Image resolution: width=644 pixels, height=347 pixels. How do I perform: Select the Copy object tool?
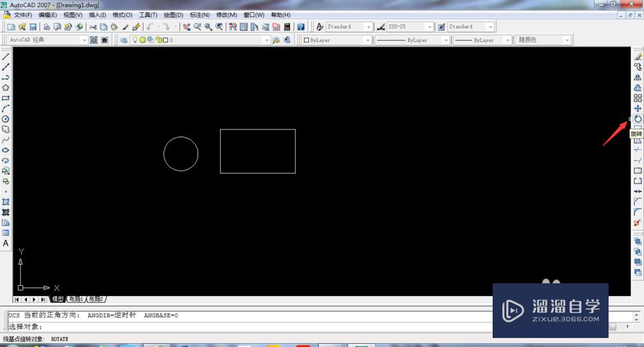pos(638,67)
